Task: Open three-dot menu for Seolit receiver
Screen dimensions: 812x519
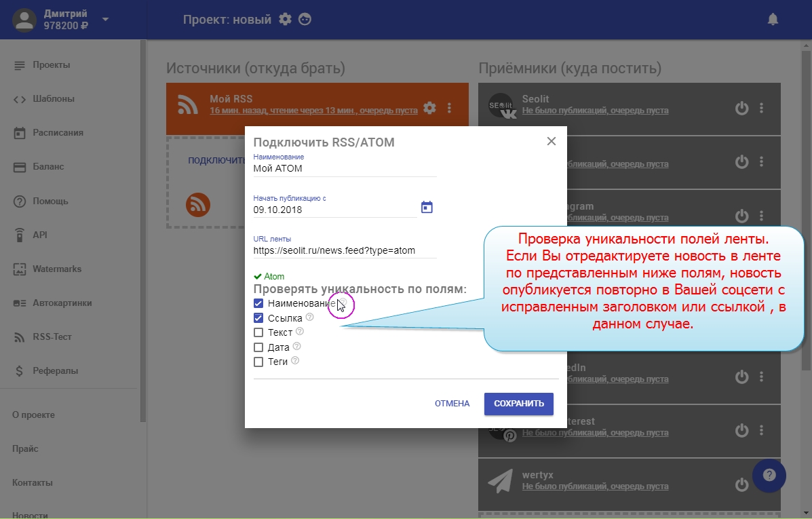Action: coord(761,108)
